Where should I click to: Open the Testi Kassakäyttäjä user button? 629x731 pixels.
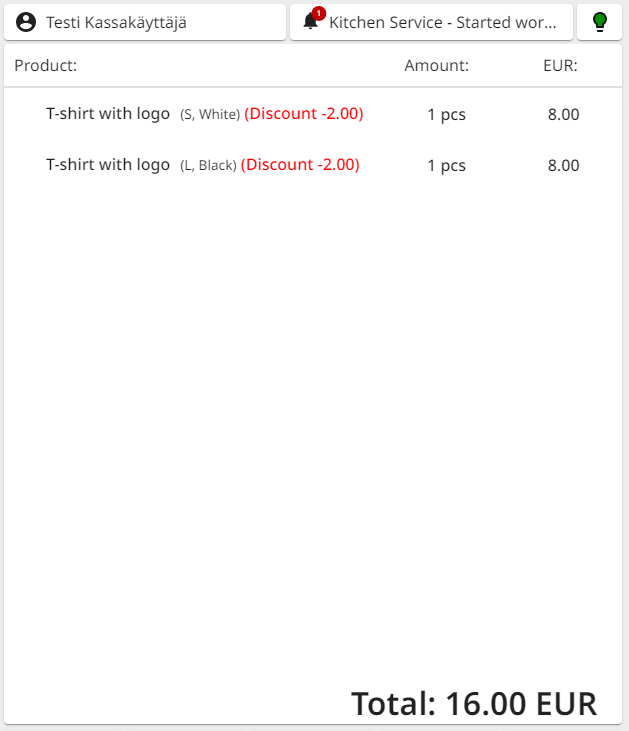click(x=145, y=22)
